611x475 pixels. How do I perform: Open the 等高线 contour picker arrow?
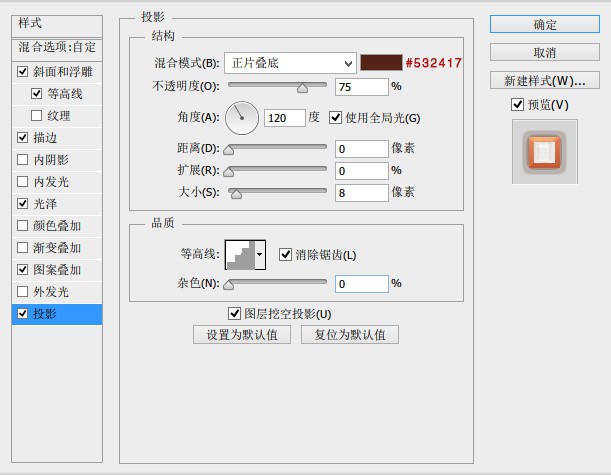(x=260, y=255)
